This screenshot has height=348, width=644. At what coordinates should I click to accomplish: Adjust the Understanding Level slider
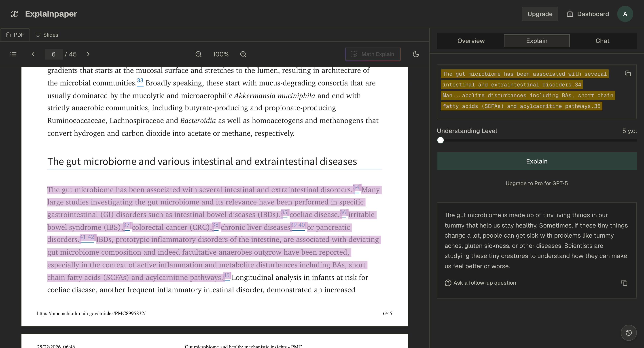pyautogui.click(x=440, y=140)
